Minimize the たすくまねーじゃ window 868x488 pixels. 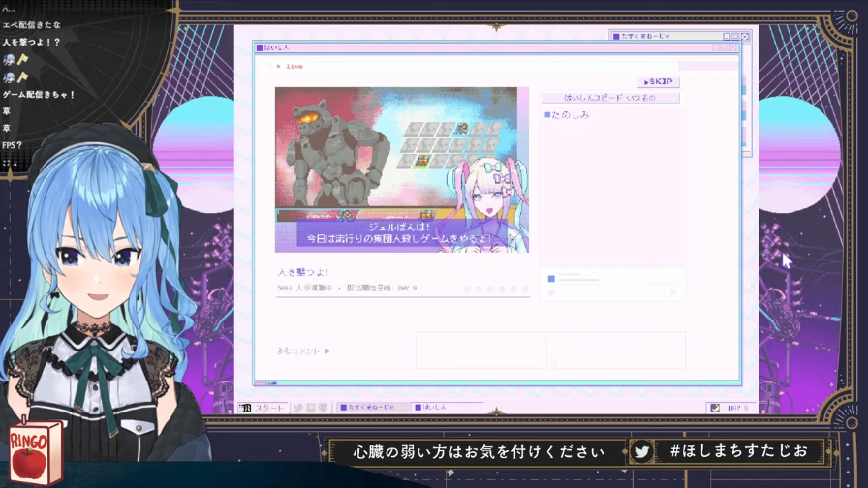pyautogui.click(x=727, y=37)
